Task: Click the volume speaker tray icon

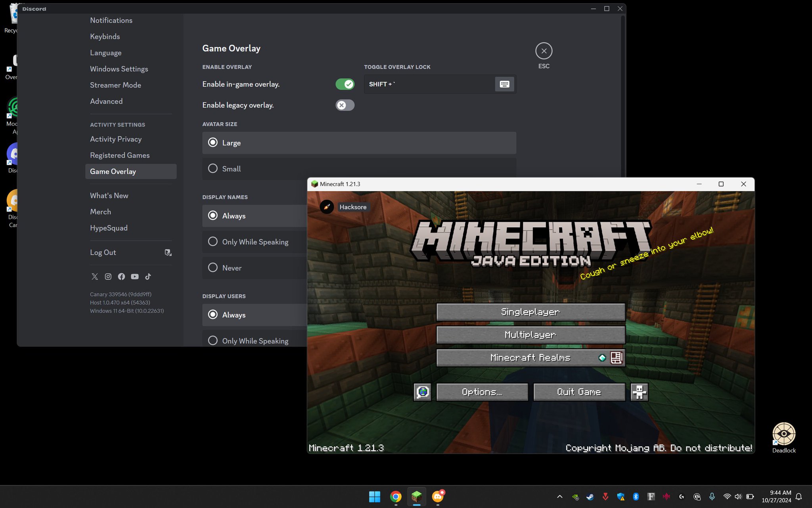Action: [x=738, y=496]
